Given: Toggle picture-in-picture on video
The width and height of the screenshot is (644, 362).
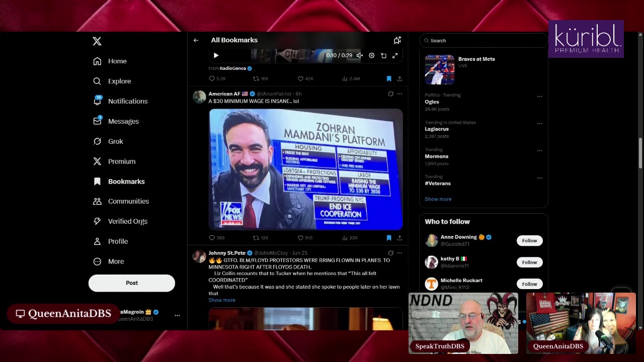Looking at the screenshot, I should pyautogui.click(x=383, y=55).
